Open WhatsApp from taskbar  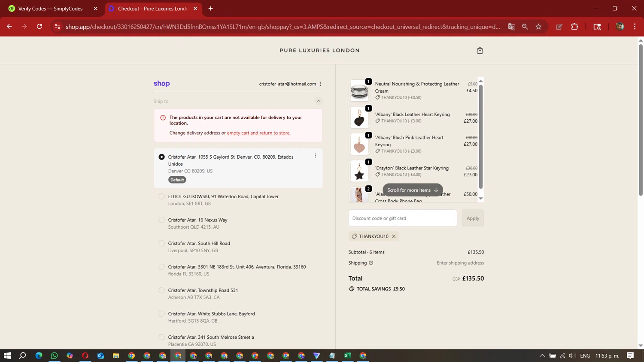point(54,356)
